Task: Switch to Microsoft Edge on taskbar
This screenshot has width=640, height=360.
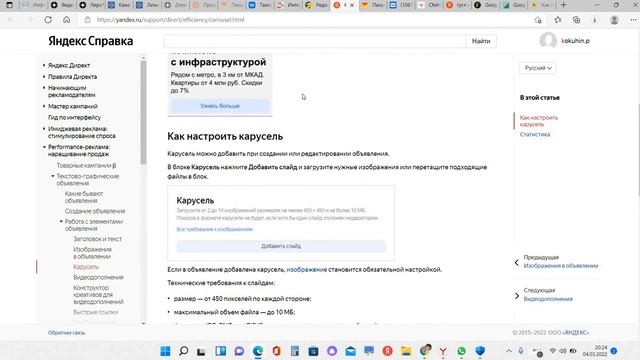Action: pyautogui.click(x=258, y=351)
